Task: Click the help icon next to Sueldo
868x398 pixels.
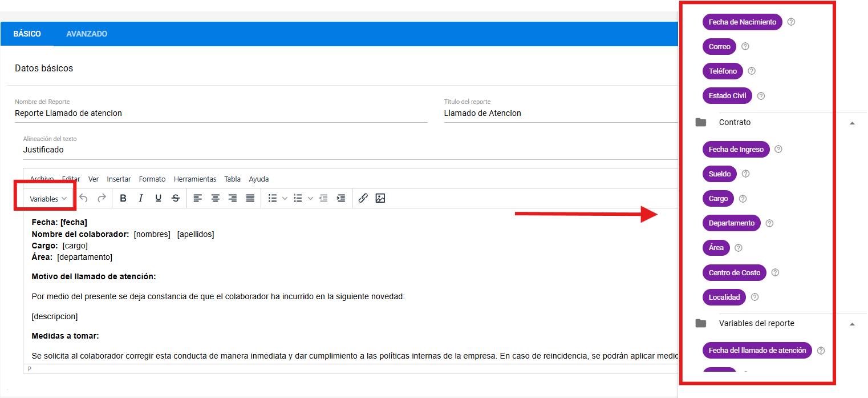Action: (745, 174)
